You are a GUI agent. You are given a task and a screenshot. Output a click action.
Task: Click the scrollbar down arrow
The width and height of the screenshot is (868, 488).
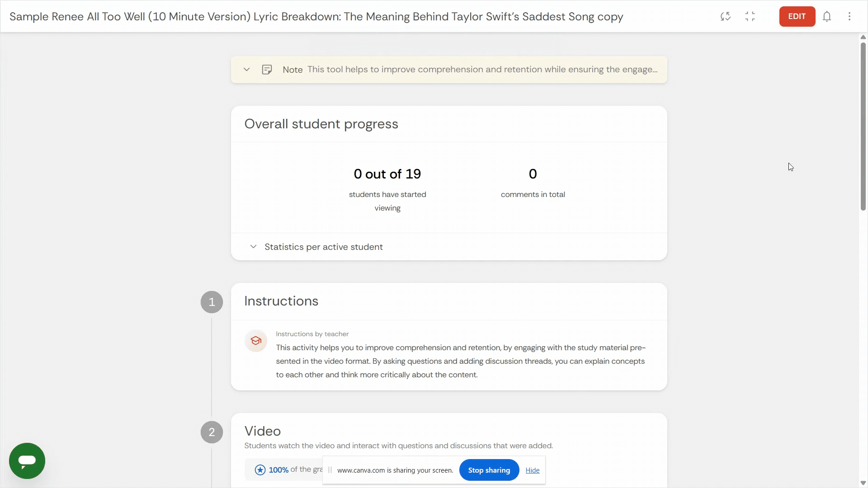click(863, 483)
